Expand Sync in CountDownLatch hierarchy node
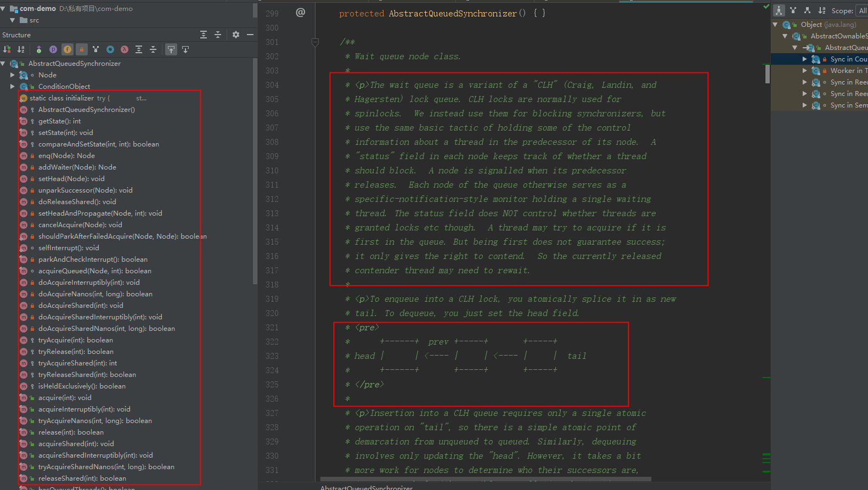 tap(805, 59)
